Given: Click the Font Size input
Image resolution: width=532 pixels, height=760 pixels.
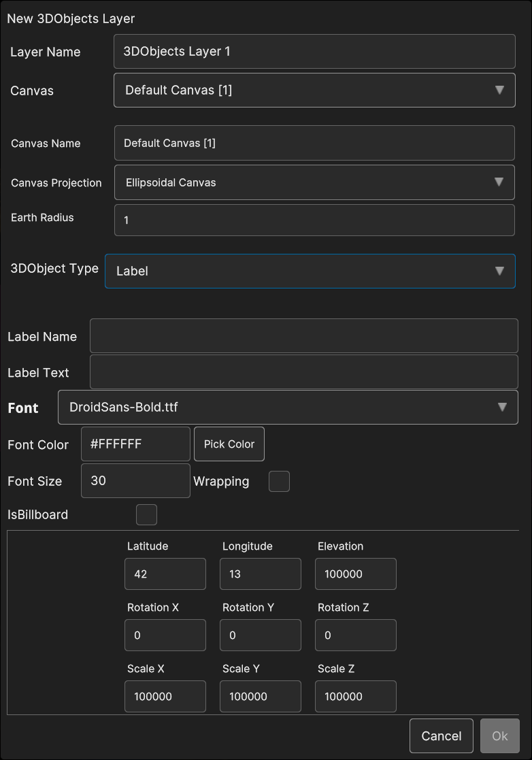Looking at the screenshot, I should click(x=135, y=481).
